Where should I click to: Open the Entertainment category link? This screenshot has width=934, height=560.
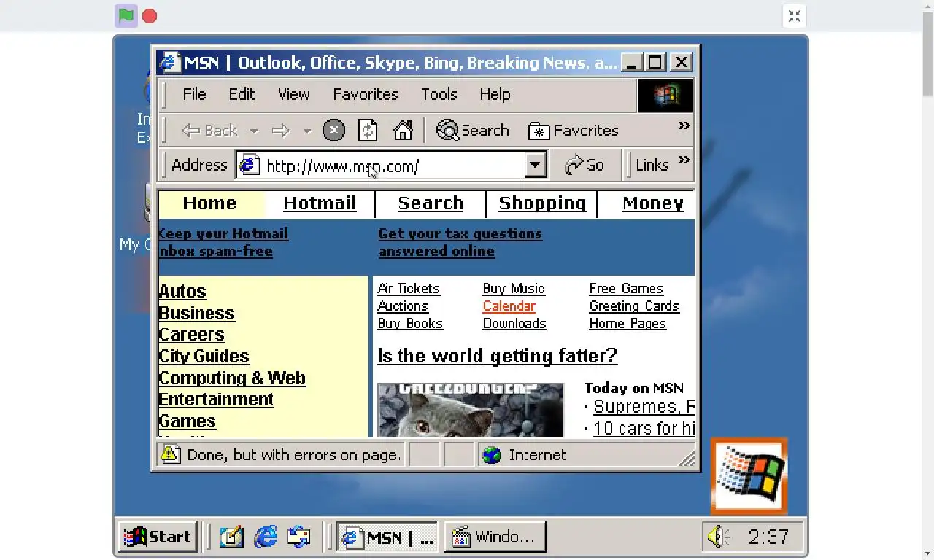tap(216, 400)
